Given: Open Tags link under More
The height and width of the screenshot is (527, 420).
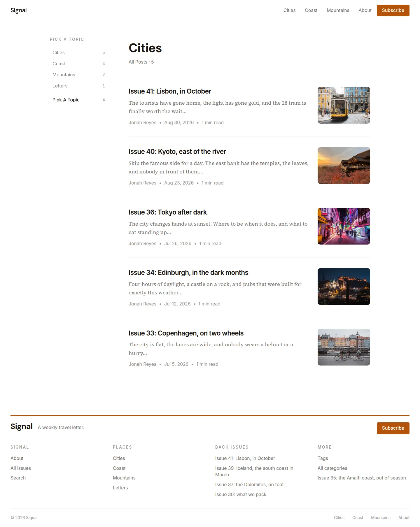Looking at the screenshot, I should click(323, 458).
